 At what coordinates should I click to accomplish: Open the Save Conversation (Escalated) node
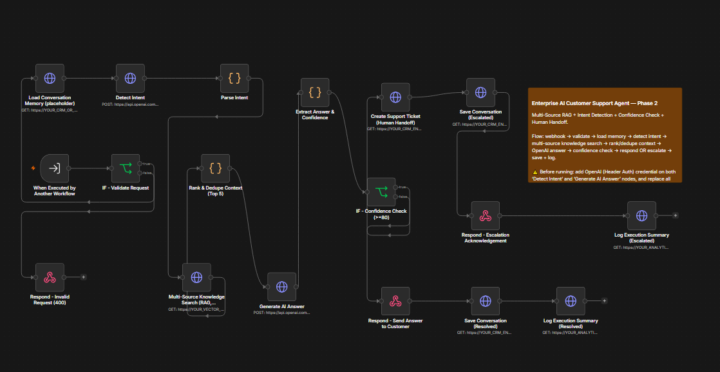coord(480,92)
